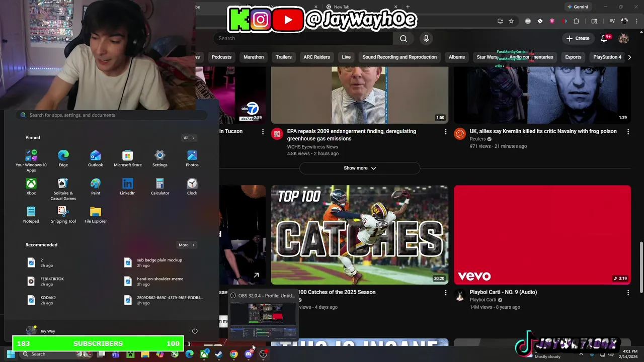Open the Minecraft taskbar icon
This screenshot has width=644, height=362.
click(x=130, y=354)
